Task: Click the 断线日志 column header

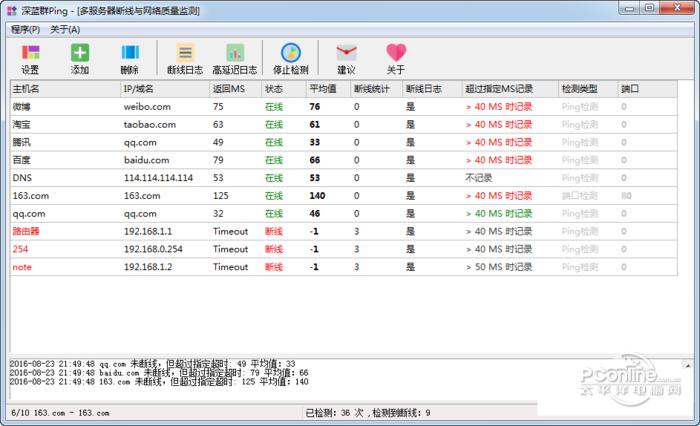Action: coord(432,89)
